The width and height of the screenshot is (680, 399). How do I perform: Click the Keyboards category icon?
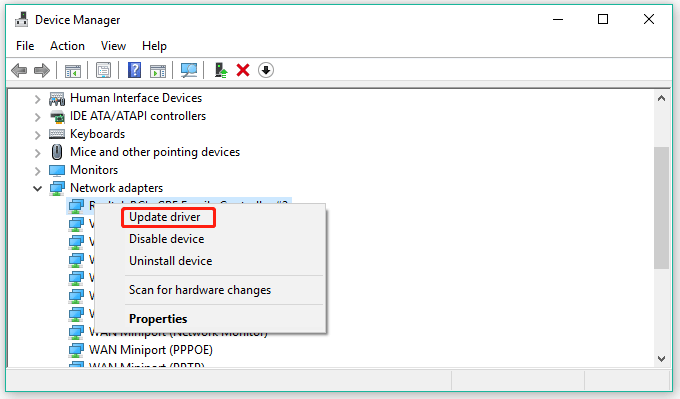[x=57, y=134]
